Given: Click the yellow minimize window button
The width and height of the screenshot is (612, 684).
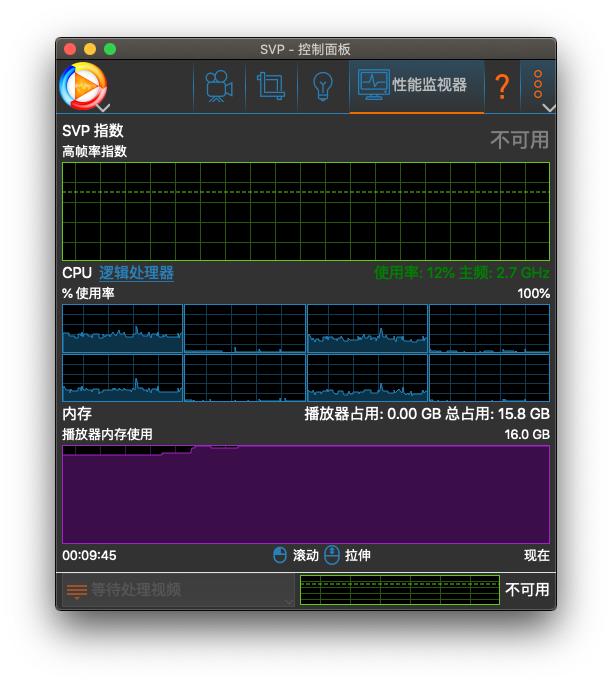Looking at the screenshot, I should click(x=90, y=49).
